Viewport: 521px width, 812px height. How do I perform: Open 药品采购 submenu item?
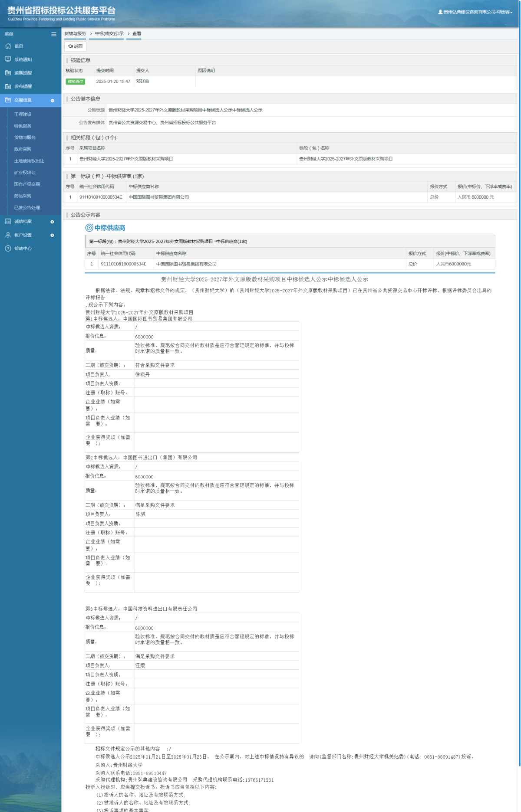(23, 196)
